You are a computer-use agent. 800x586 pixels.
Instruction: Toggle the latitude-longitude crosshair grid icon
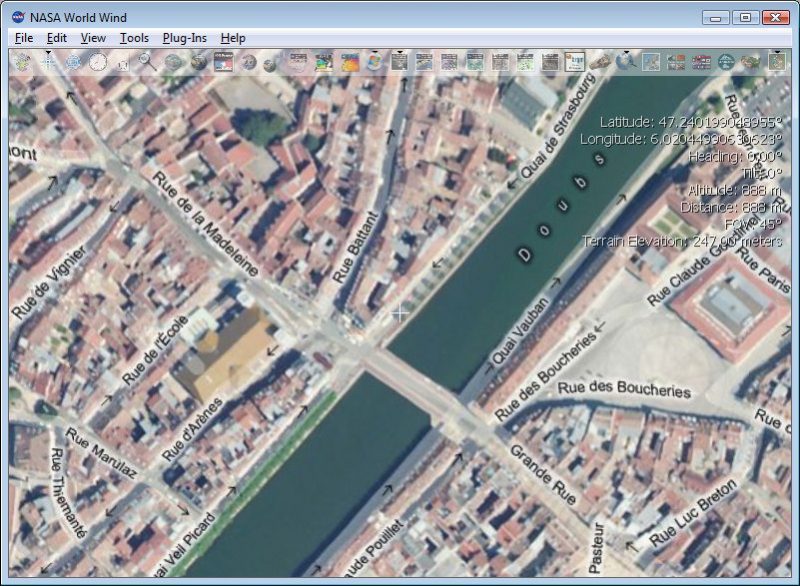pos(48,63)
